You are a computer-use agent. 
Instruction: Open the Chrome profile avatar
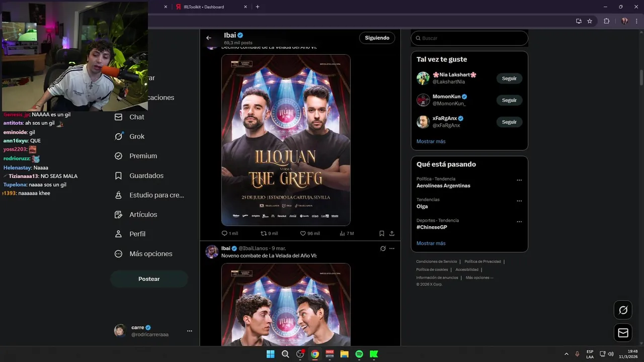[x=624, y=21]
